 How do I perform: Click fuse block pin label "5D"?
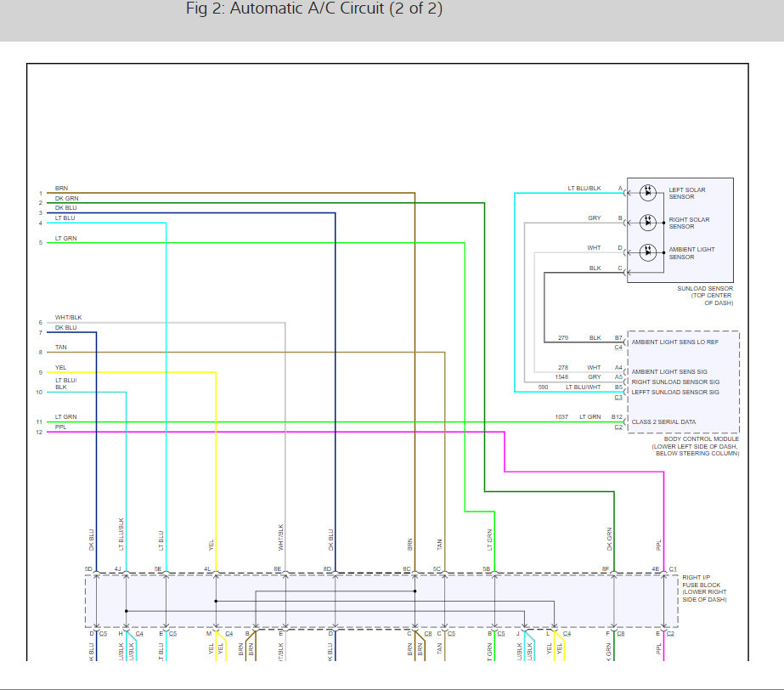coord(88,569)
